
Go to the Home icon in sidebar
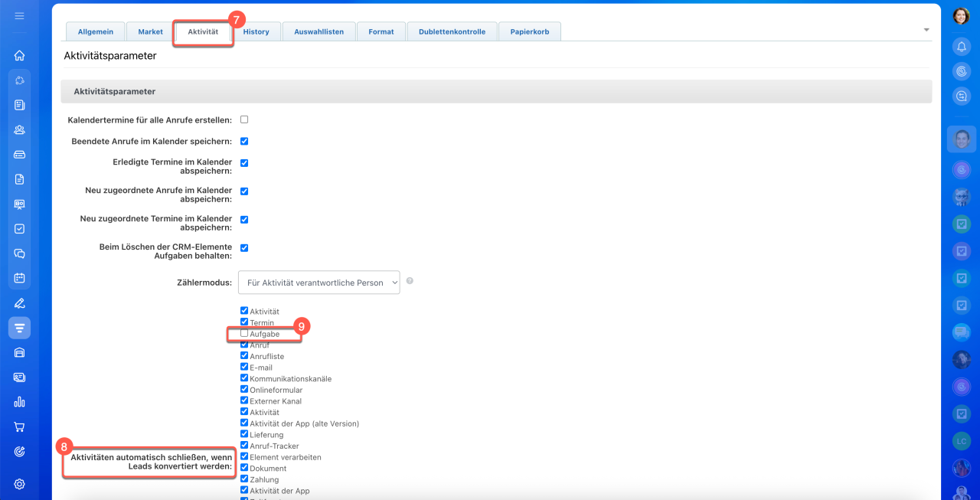pyautogui.click(x=19, y=55)
